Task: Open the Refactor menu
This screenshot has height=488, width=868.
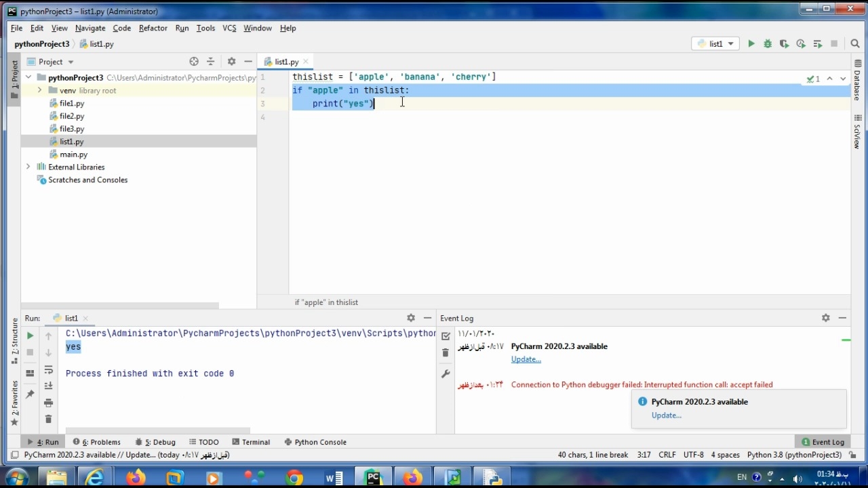Action: tap(153, 28)
